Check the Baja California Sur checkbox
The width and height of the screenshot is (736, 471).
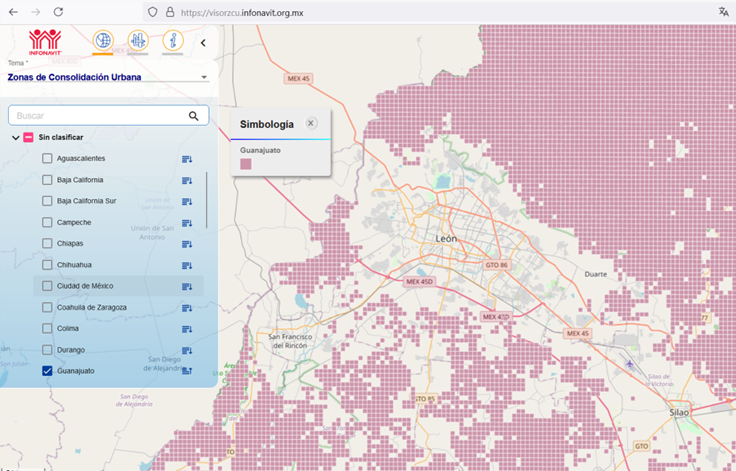(x=47, y=201)
